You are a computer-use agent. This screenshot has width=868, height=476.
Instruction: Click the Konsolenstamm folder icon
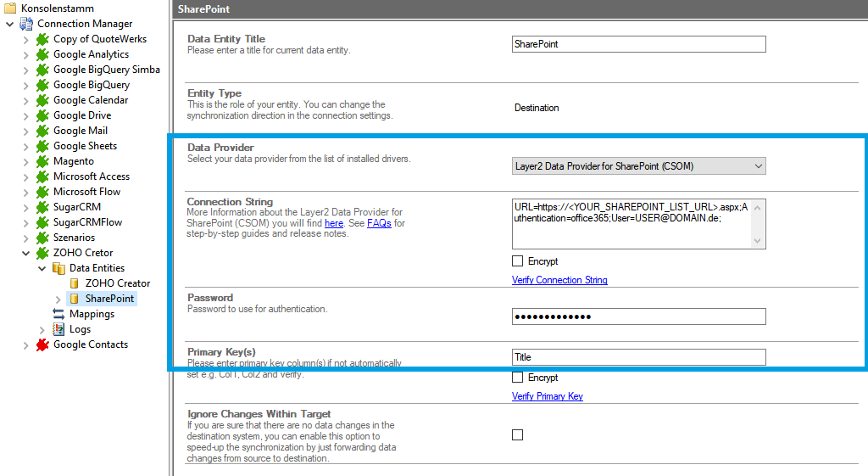click(x=10, y=8)
